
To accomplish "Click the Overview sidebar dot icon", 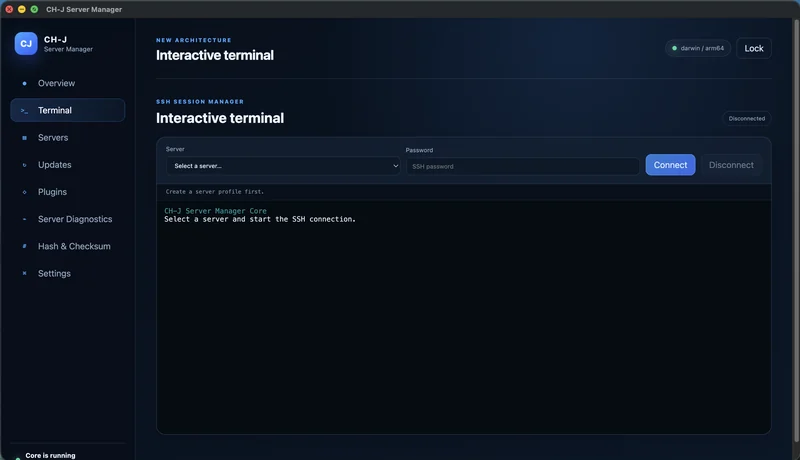I will (24, 83).
